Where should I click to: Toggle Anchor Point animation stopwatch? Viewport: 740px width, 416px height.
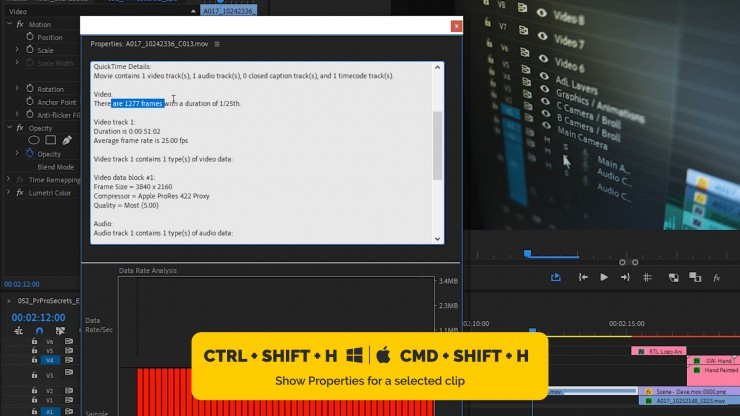click(x=30, y=102)
